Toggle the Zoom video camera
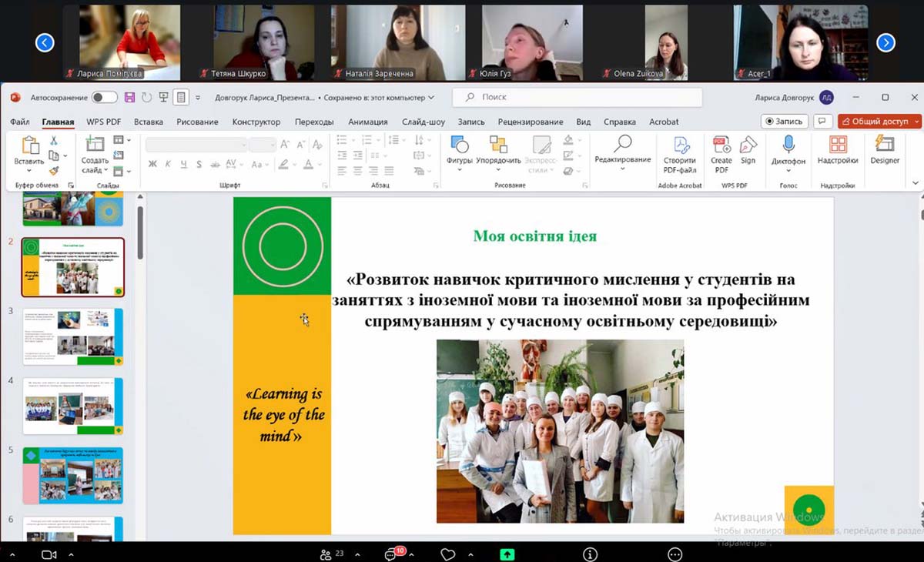The image size is (924, 562). [x=49, y=554]
